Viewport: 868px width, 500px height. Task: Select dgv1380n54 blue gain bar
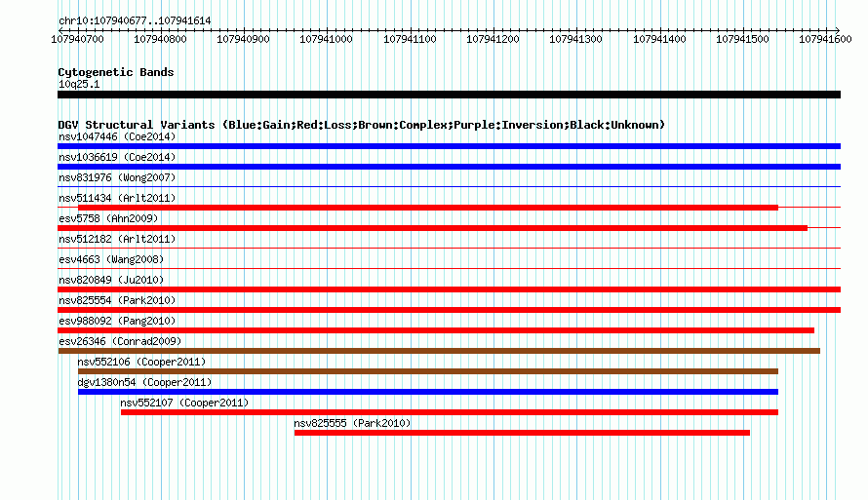coord(428,392)
